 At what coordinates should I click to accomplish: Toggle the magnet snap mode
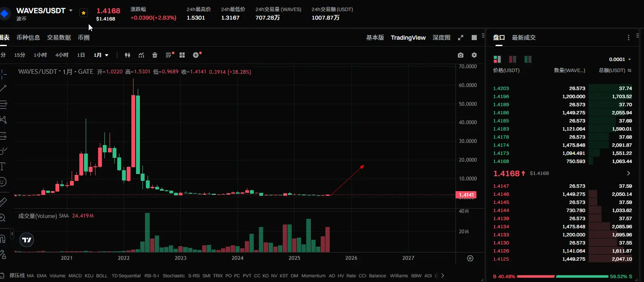[x=3, y=238]
